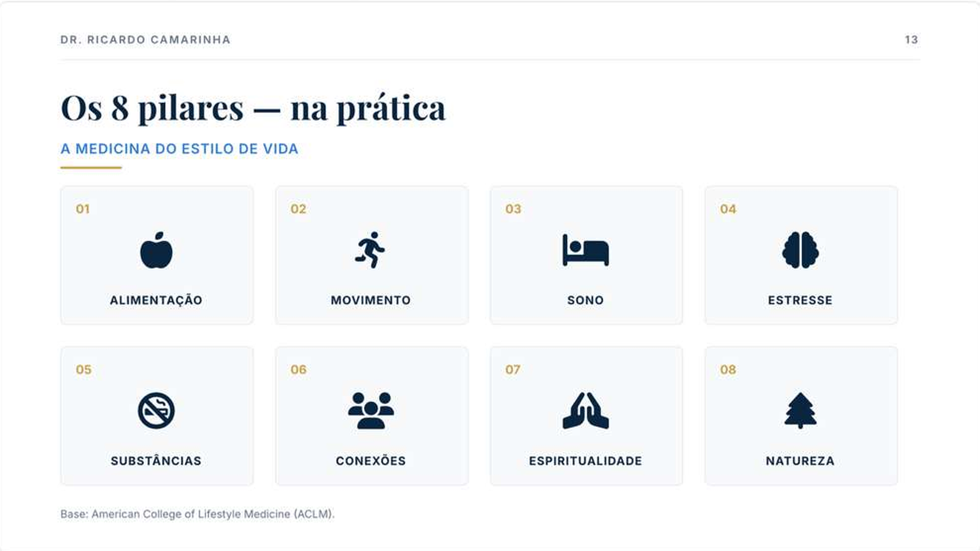Select the bed icon for Sono
This screenshot has width=980, height=551.
click(585, 250)
